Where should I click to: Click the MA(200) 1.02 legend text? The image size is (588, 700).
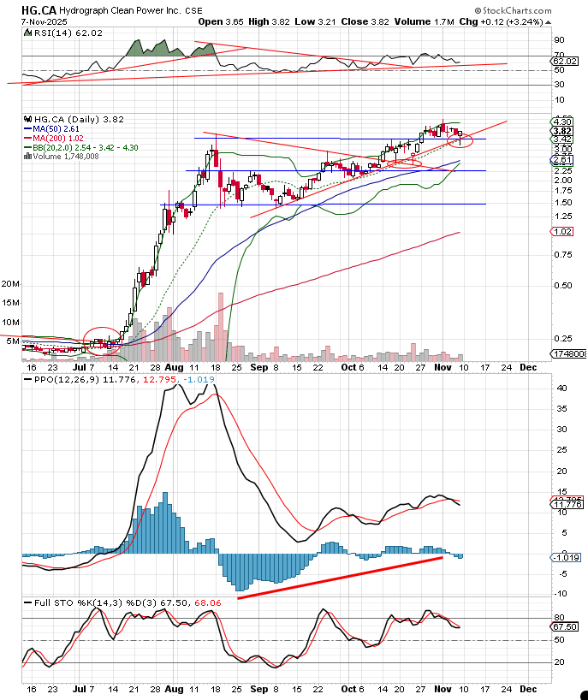[x=58, y=139]
